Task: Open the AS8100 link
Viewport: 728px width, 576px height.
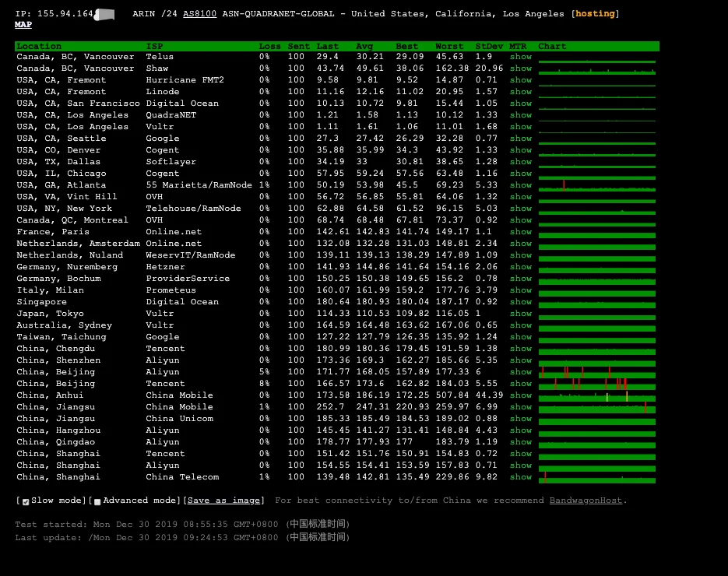Action: (199, 14)
